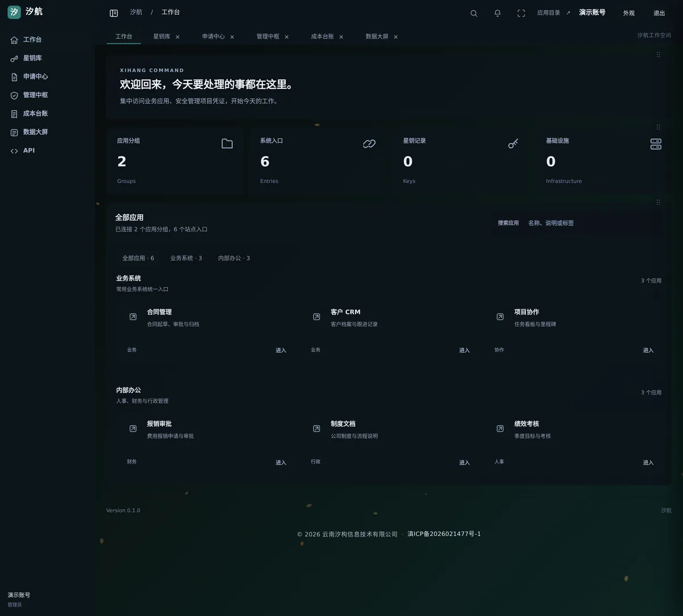Close the 管理中枢 tab
Image resolution: width=683 pixels, height=616 pixels.
coord(286,37)
